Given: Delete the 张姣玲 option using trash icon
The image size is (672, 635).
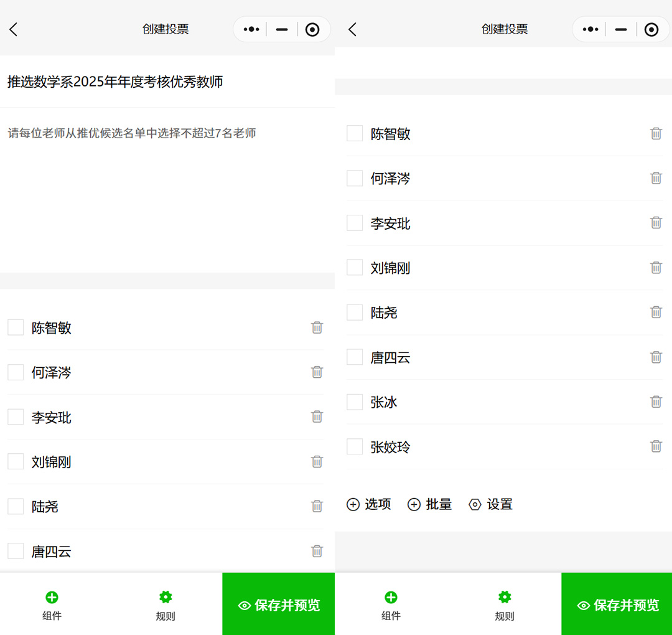Looking at the screenshot, I should click(656, 446).
